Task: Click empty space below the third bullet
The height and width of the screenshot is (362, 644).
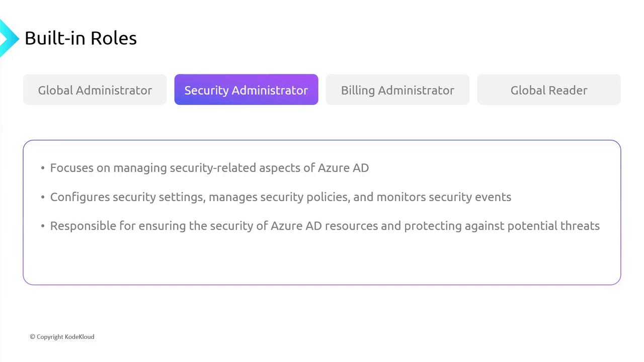Action: pos(322,259)
